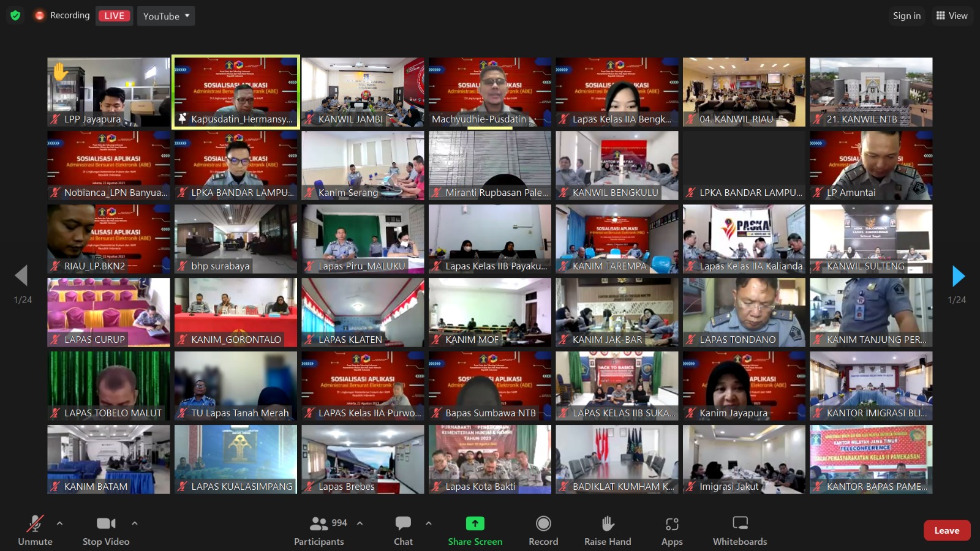
Task: Expand audio options arrow next to Unmute
Action: (x=59, y=523)
